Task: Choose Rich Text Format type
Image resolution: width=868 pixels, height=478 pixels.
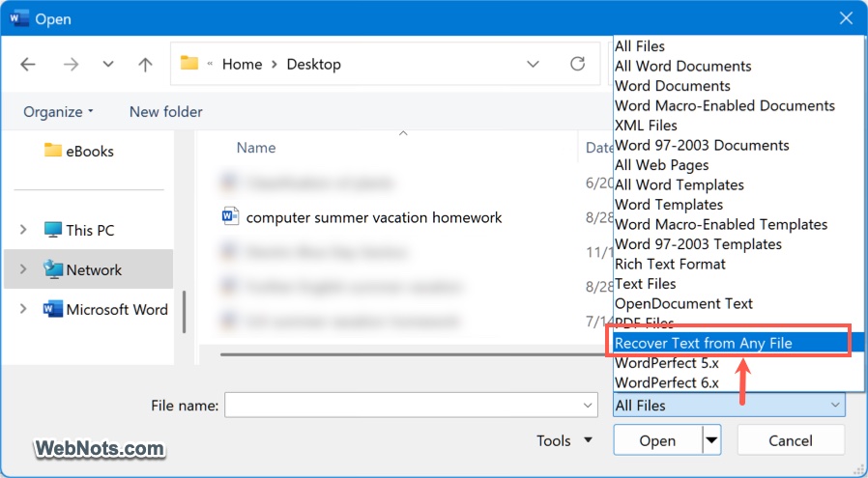Action: 670,264
